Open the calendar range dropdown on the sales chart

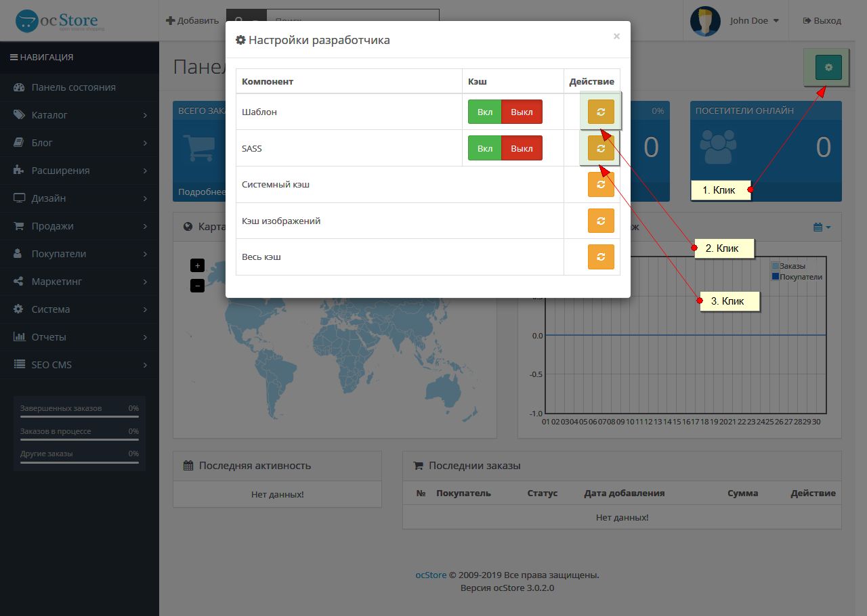(822, 227)
